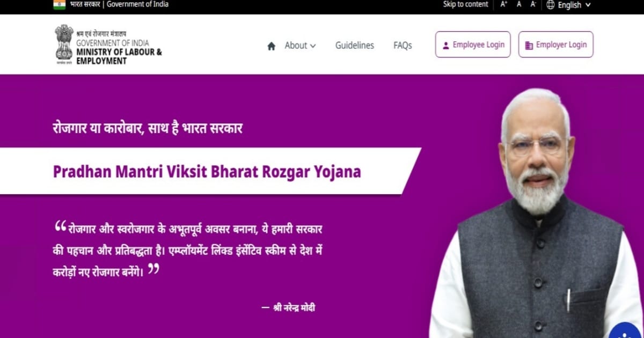
Task: Click the person icon in Employee Login
Action: click(445, 46)
